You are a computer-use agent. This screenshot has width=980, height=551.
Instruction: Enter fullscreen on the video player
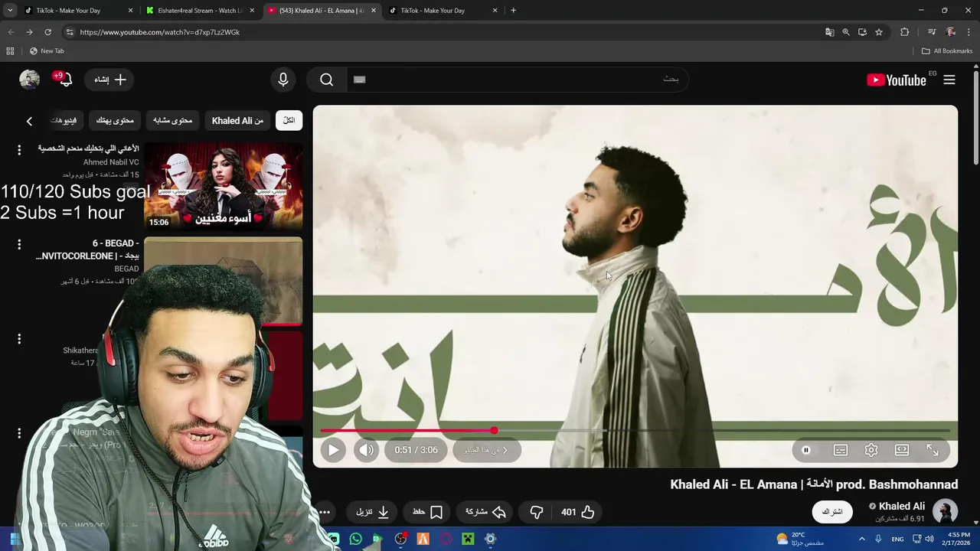(x=933, y=450)
